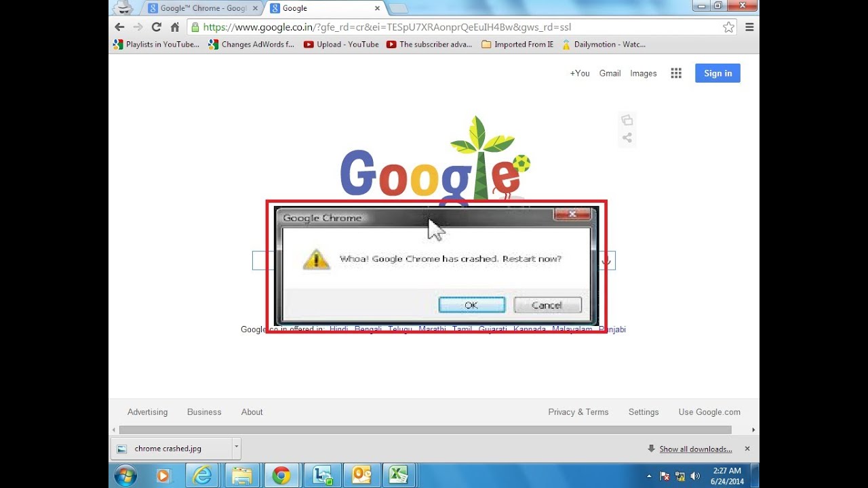Open Windows Start orb
The image size is (868, 488).
click(x=125, y=476)
